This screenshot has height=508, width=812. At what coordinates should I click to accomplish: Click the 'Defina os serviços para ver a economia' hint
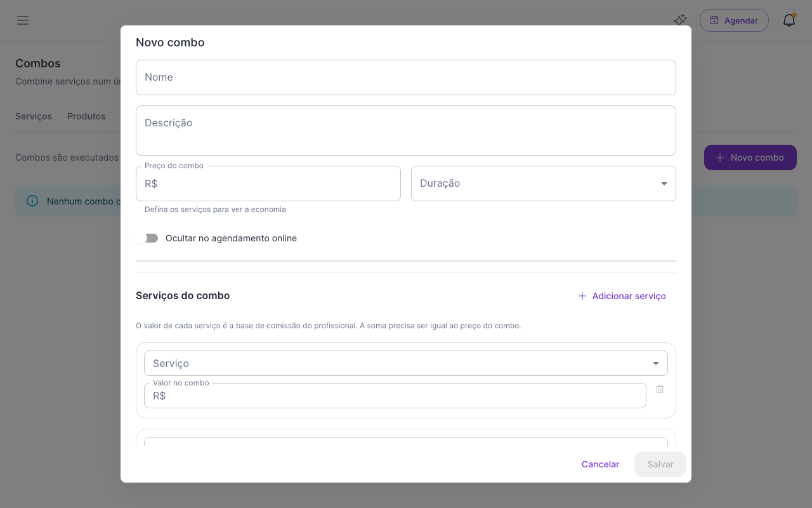pos(215,210)
